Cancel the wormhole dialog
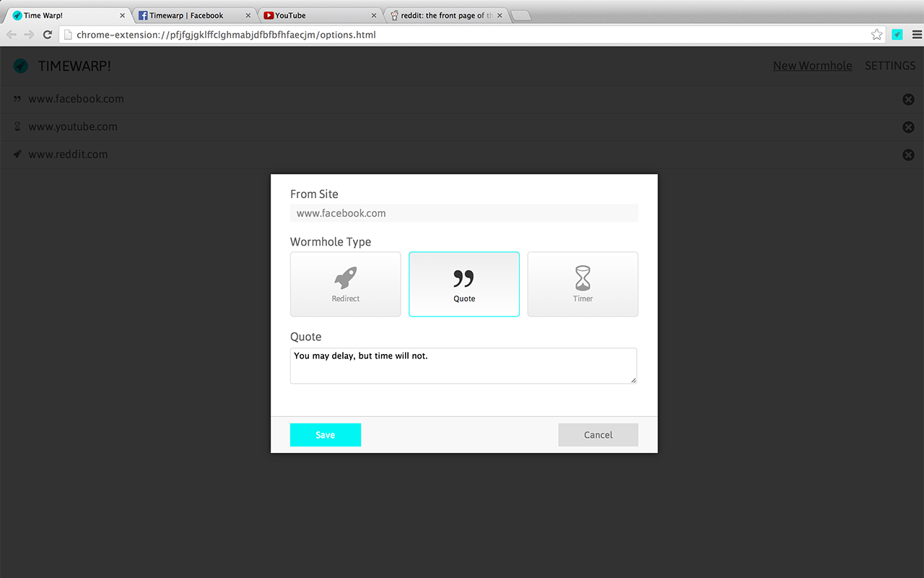924x578 pixels. [x=598, y=435]
